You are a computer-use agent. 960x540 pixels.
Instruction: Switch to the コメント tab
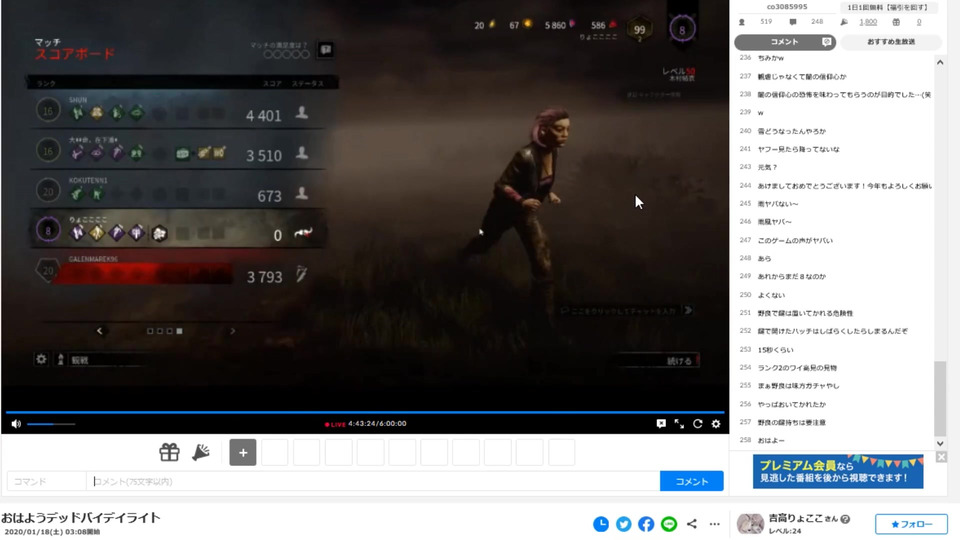coord(785,42)
